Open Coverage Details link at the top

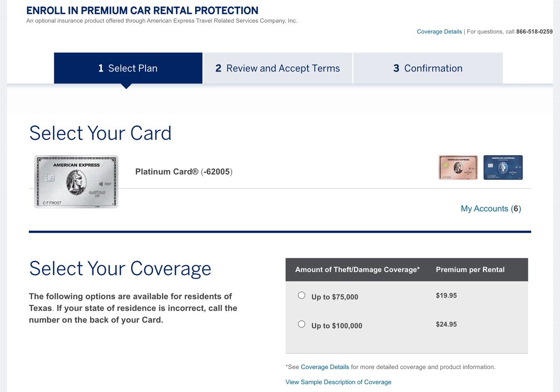pyautogui.click(x=439, y=31)
